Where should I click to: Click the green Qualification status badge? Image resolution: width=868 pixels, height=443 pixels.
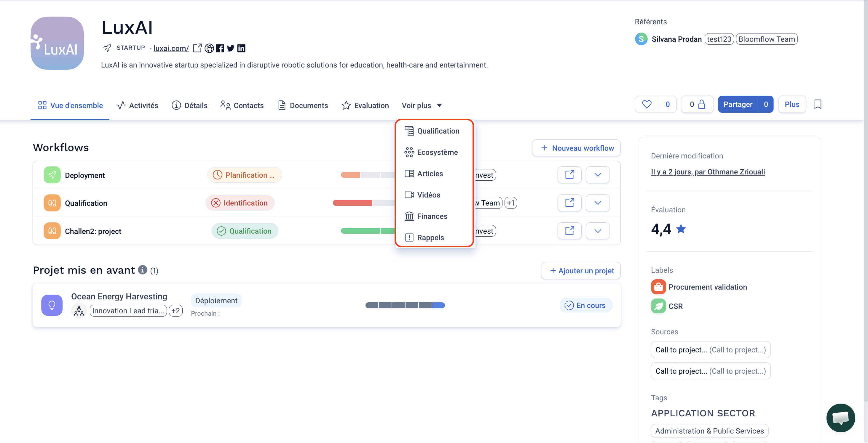click(x=245, y=231)
